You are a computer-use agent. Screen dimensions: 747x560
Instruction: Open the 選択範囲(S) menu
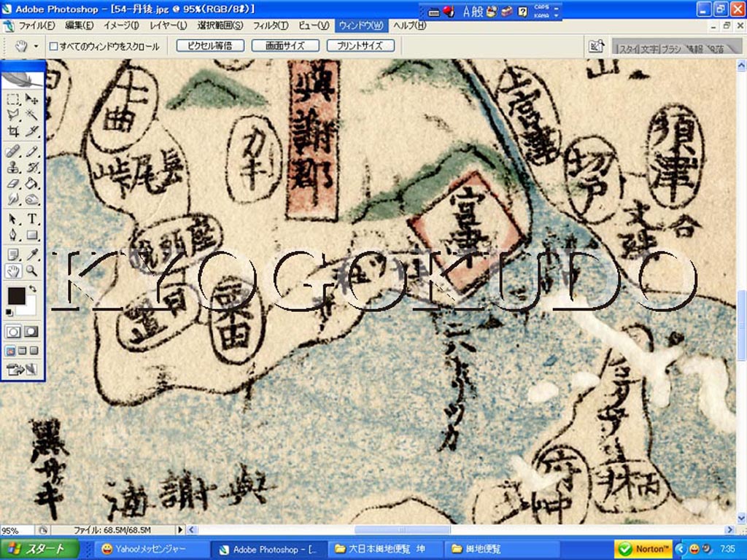[220, 26]
